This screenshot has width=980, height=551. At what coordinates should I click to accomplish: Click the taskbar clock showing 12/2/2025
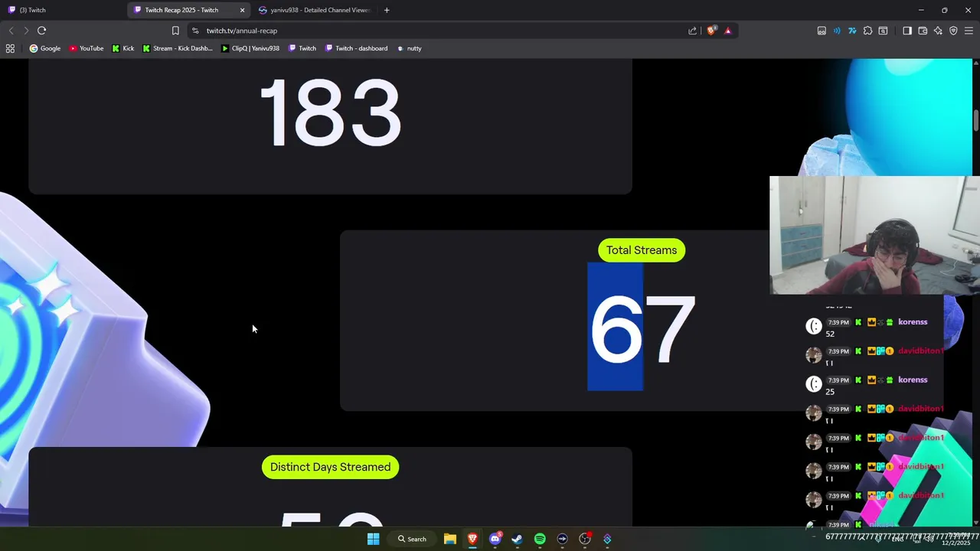[x=956, y=539]
